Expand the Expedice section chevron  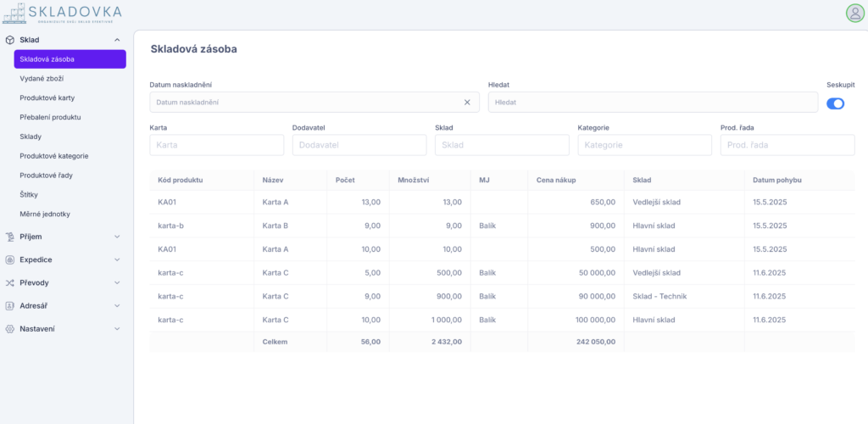[x=117, y=259]
